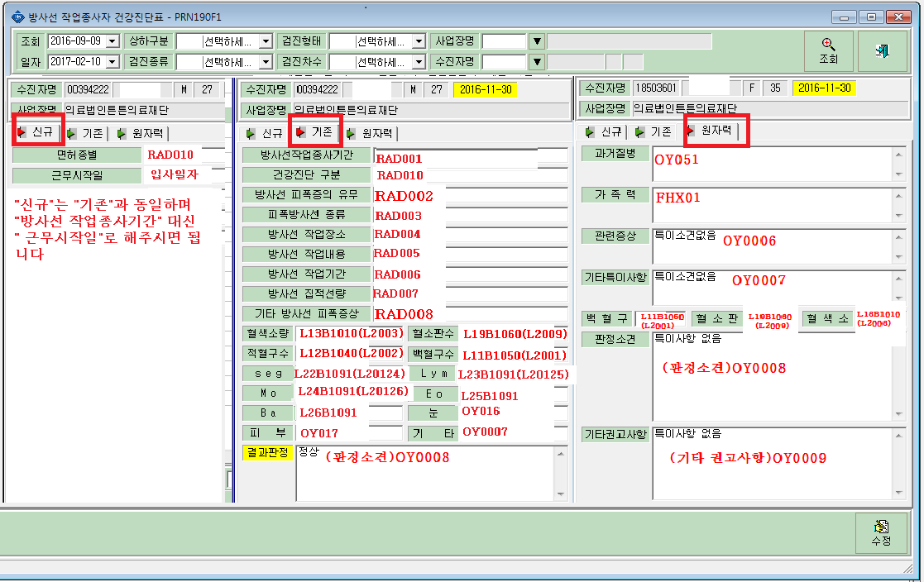
Task: Open the 2017-02-10 end date dropdown
Action: tap(113, 61)
